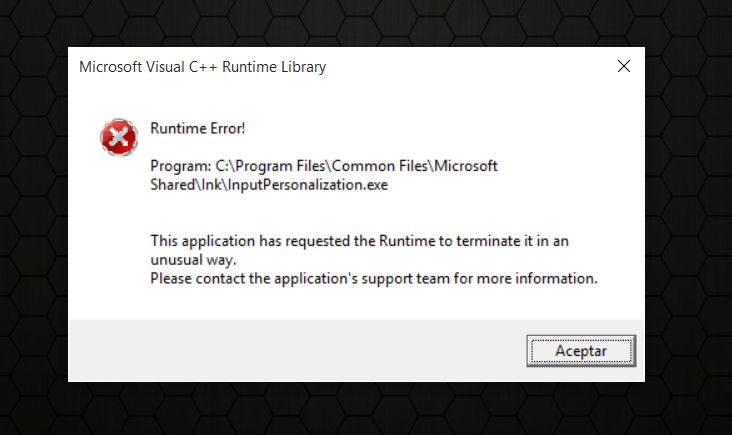732x435 pixels.
Task: Close the Runtime Library dialog with X
Action: click(x=623, y=67)
